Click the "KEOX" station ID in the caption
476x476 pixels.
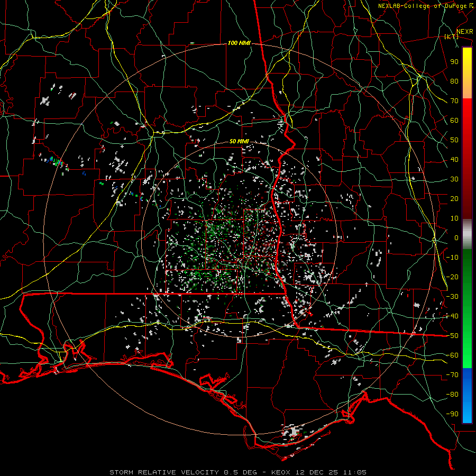(281, 472)
